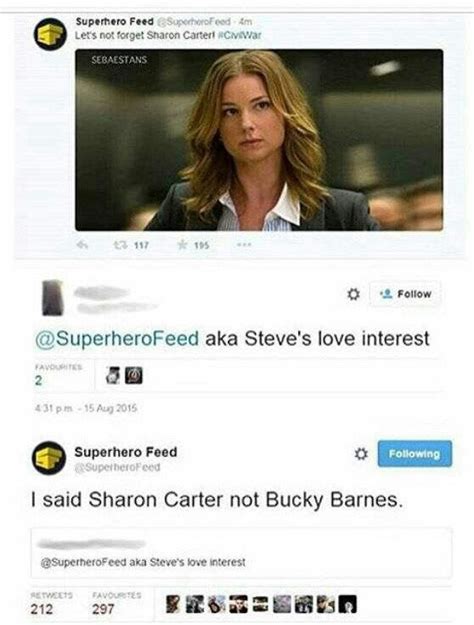The width and height of the screenshot is (474, 625).
Task: Enlarge the Sharon Carter photo
Action: click(259, 140)
